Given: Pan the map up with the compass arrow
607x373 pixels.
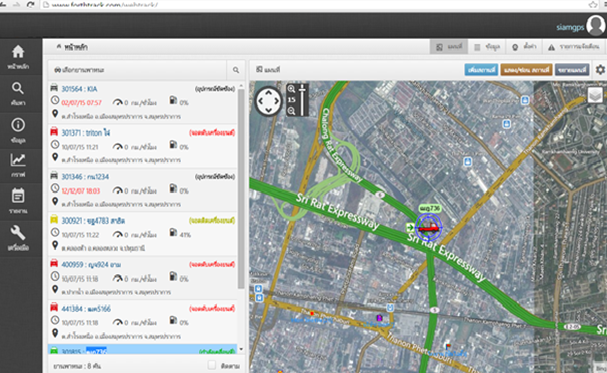Looking at the screenshot, I should [x=268, y=93].
